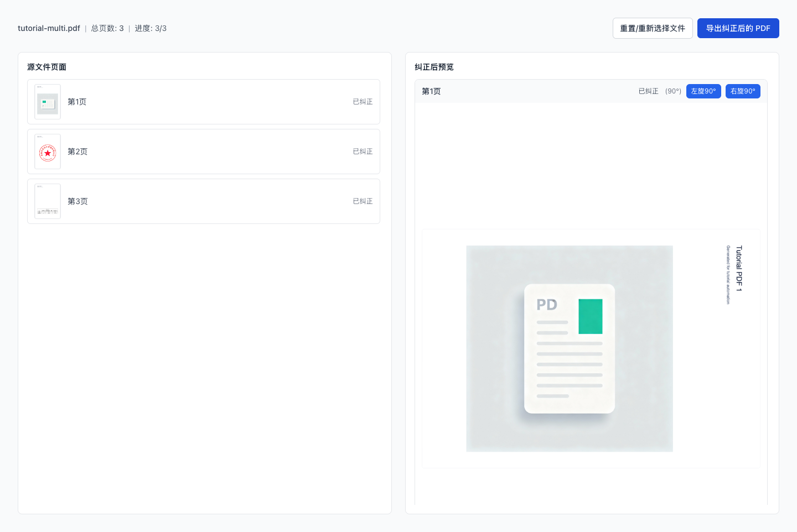
Task: Select the 第3页 thumbnail in the source list
Action: coord(48,201)
